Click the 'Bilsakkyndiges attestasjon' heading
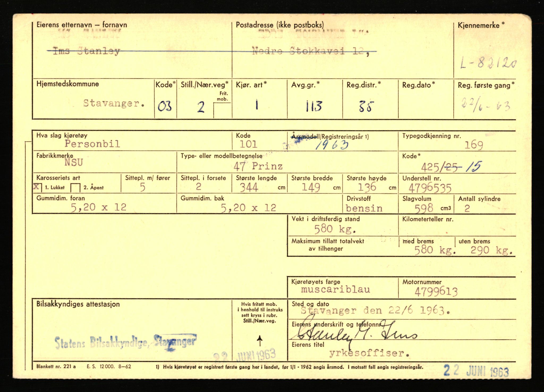This screenshot has height=392, width=544. click(78, 304)
